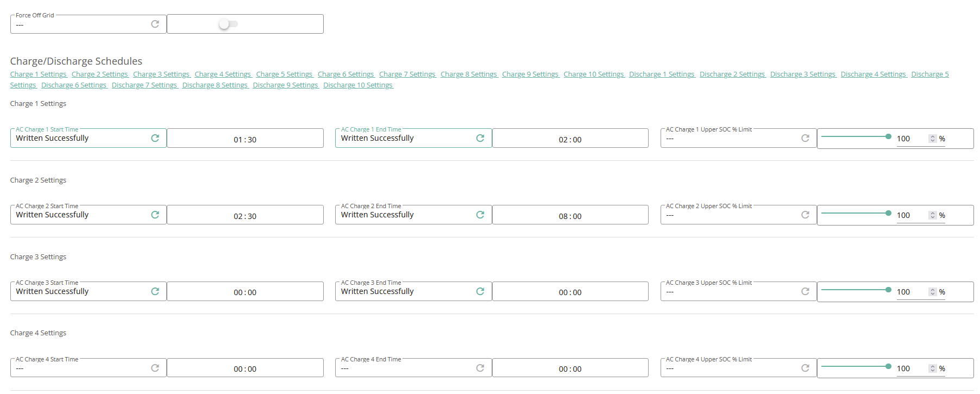The width and height of the screenshot is (980, 394).
Task: Click the AC Charge 2 SOC percent stepper
Action: (x=933, y=215)
